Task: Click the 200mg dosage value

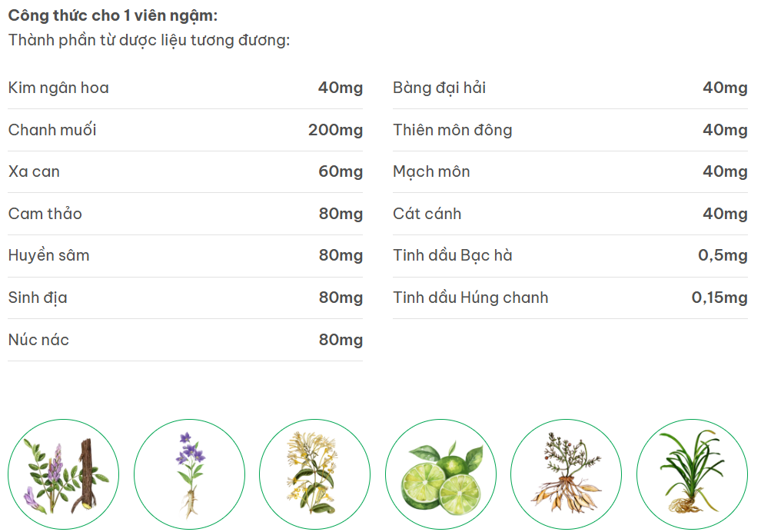Action: click(335, 130)
